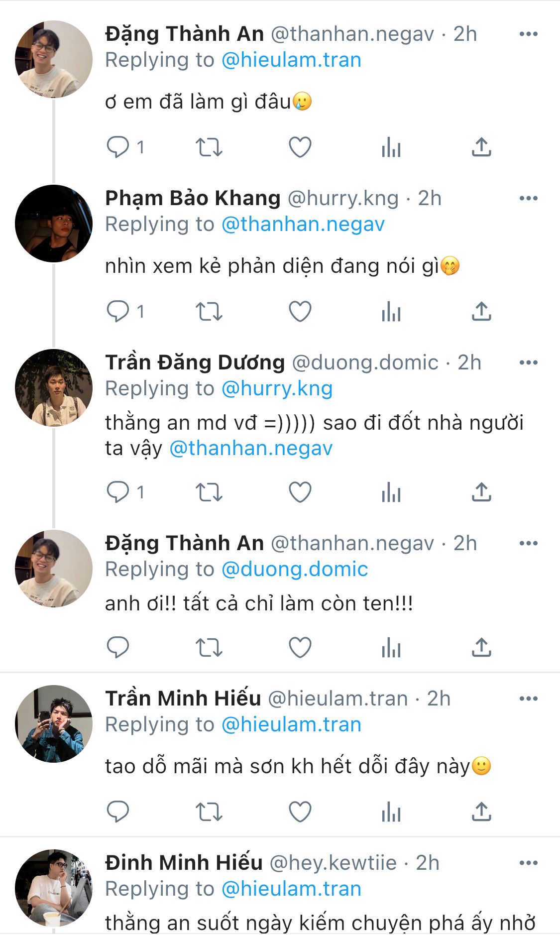Reply to Đặng Thành An's first tweet

118,147
